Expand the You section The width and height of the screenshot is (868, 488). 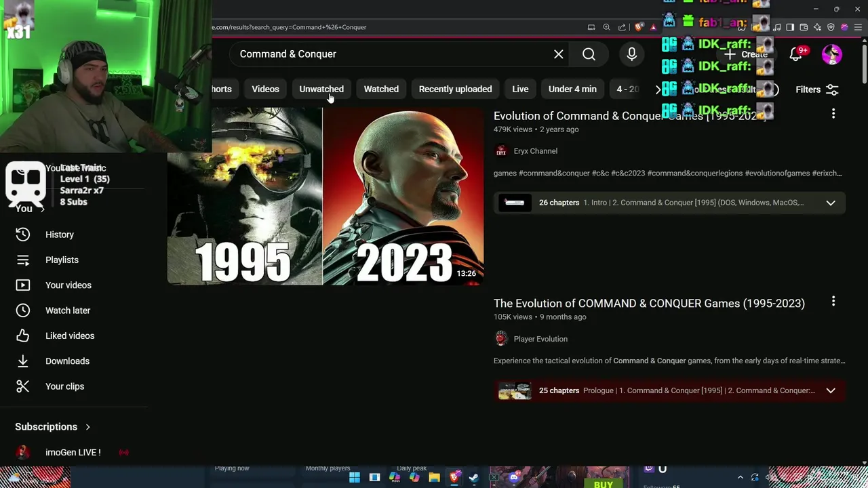[31, 209]
